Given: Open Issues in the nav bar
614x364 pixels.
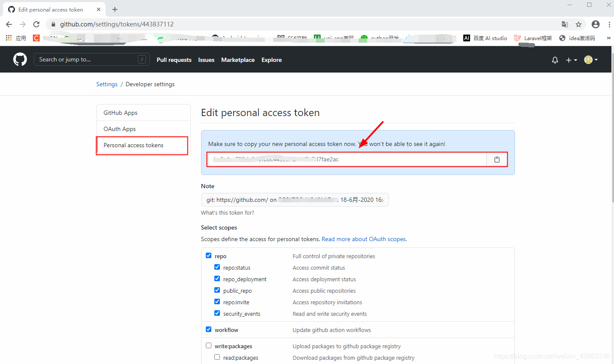Looking at the screenshot, I should point(206,60).
